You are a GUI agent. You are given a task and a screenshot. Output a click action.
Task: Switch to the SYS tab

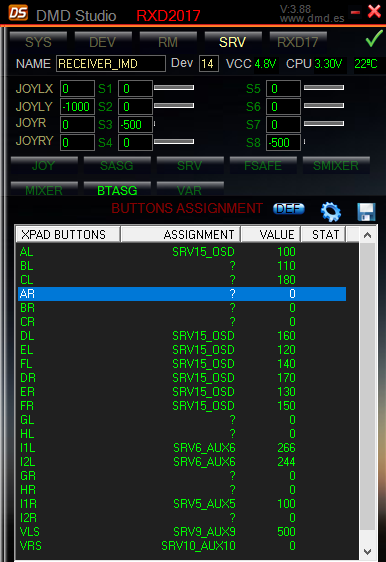coord(38,42)
